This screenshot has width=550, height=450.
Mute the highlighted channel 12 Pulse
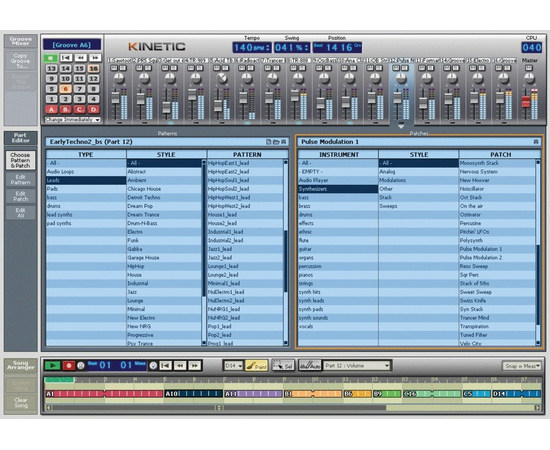(396, 68)
